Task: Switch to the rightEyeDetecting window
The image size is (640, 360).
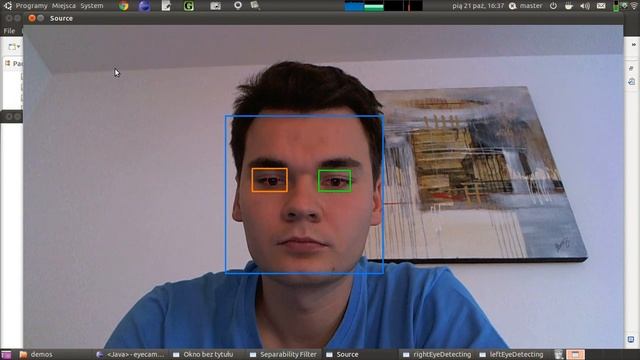Action: tap(437, 354)
